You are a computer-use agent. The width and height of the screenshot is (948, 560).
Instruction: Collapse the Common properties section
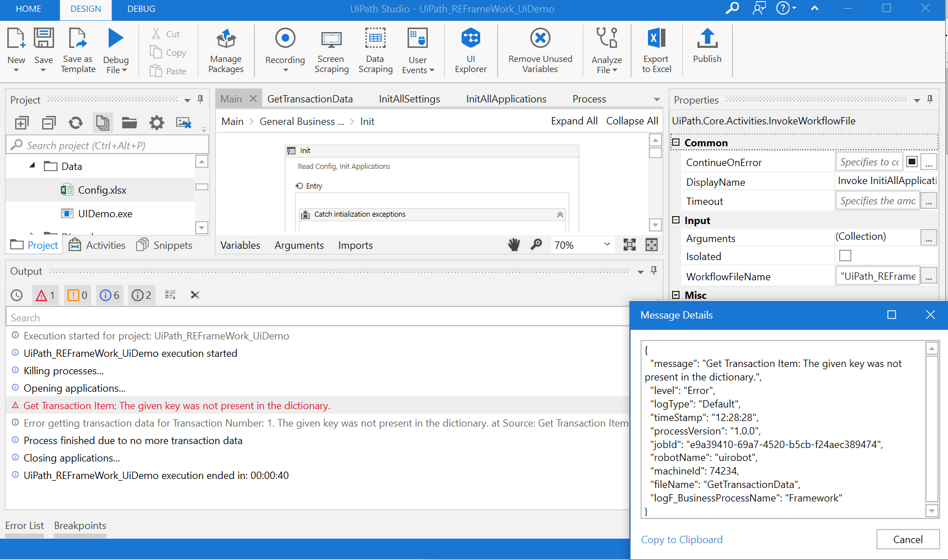(676, 142)
